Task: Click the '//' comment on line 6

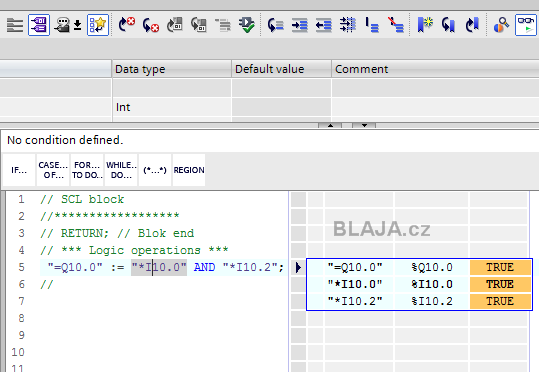Action: (47, 284)
